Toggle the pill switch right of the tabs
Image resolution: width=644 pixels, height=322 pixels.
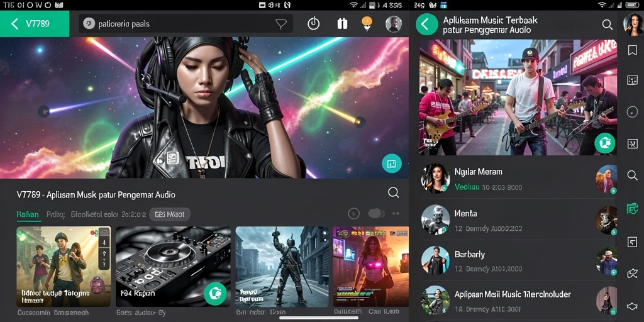tap(377, 214)
